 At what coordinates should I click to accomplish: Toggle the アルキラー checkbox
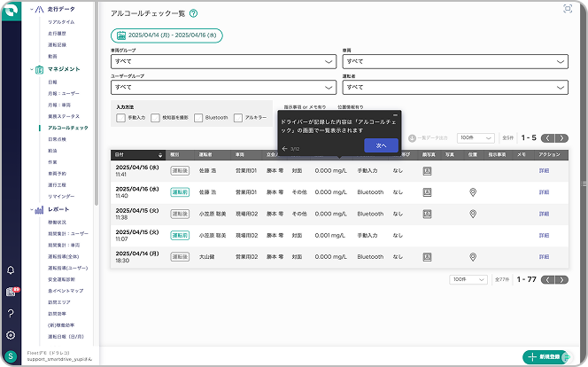coord(238,118)
